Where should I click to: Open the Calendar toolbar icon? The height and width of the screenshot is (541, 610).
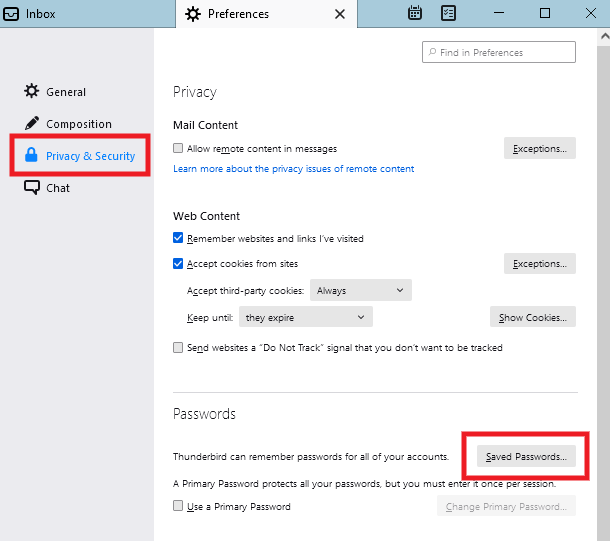(415, 13)
